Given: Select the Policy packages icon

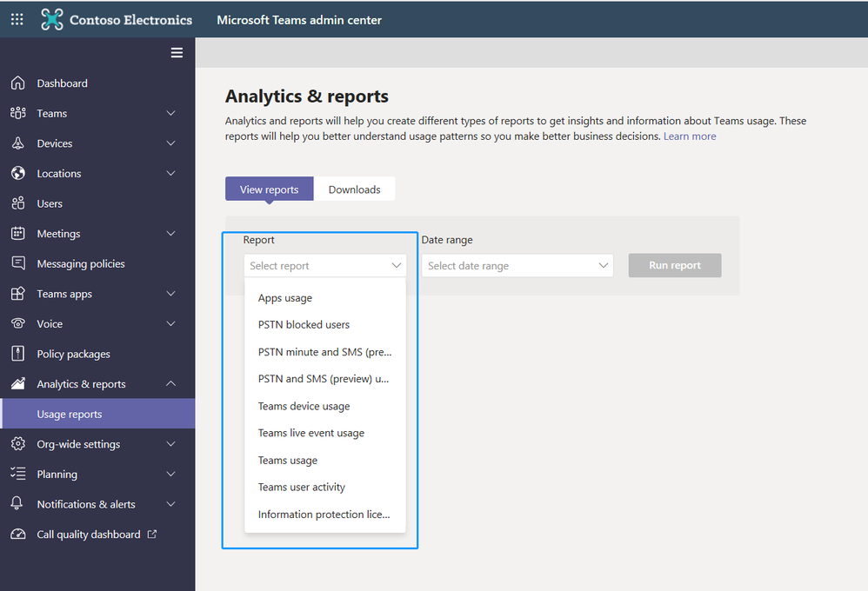Looking at the screenshot, I should (18, 353).
